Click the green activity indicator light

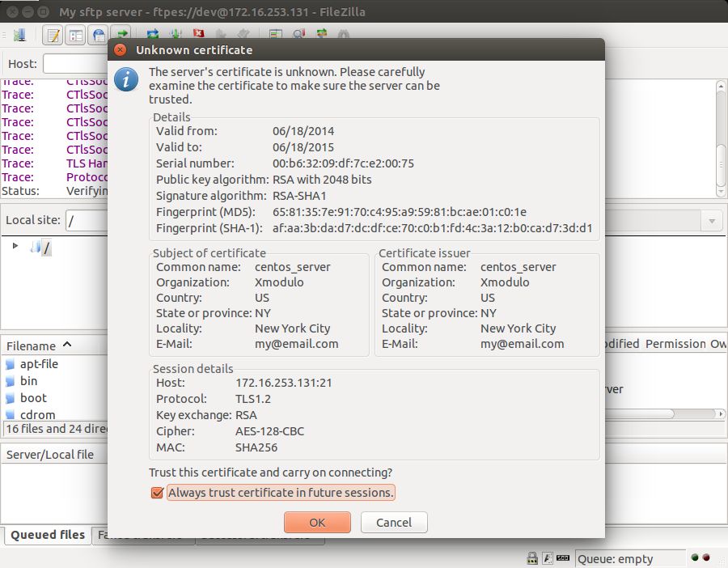click(x=695, y=557)
